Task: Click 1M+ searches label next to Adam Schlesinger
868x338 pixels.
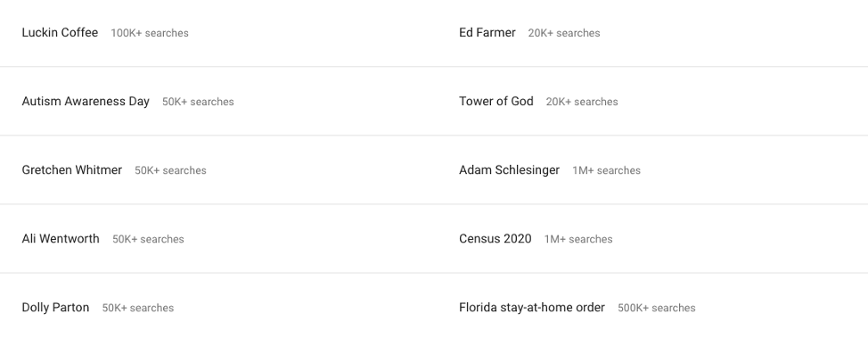Action: tap(606, 170)
